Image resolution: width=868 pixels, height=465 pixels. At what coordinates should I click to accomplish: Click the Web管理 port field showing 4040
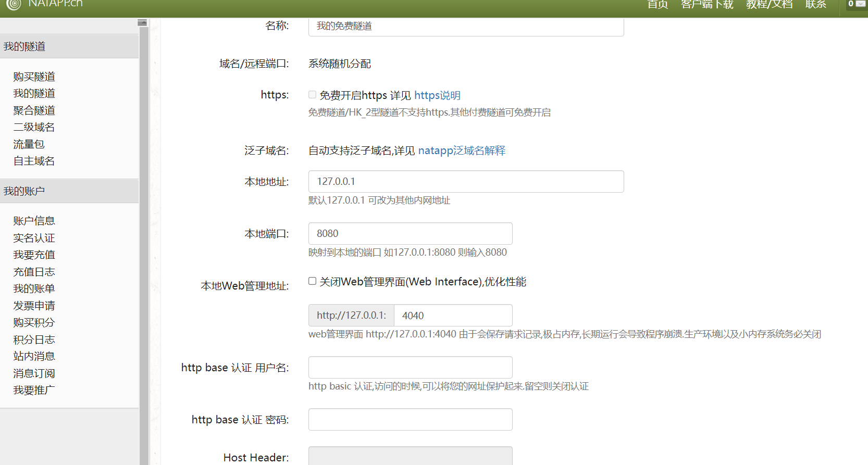(x=453, y=316)
